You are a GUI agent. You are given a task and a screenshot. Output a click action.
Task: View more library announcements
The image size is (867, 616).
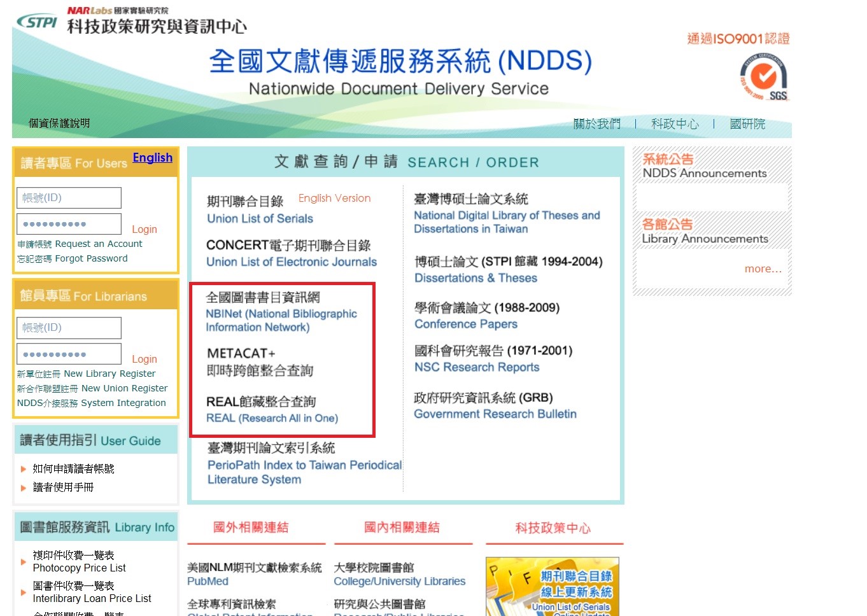pyautogui.click(x=763, y=269)
